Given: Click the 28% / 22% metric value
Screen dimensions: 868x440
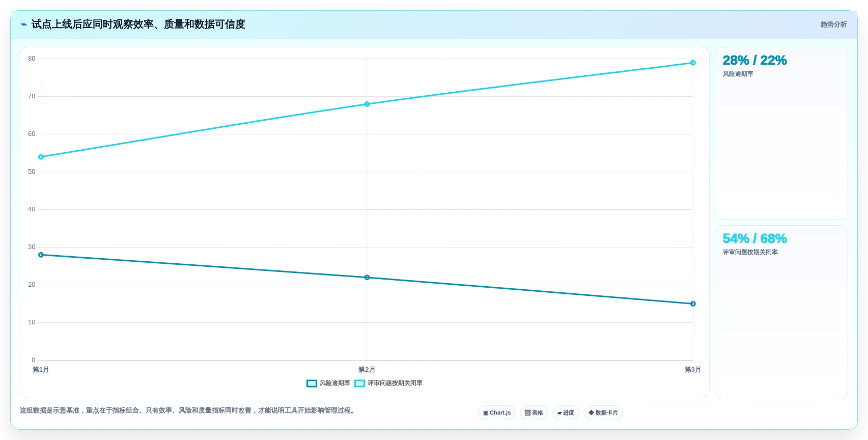Looking at the screenshot, I should (x=754, y=61).
